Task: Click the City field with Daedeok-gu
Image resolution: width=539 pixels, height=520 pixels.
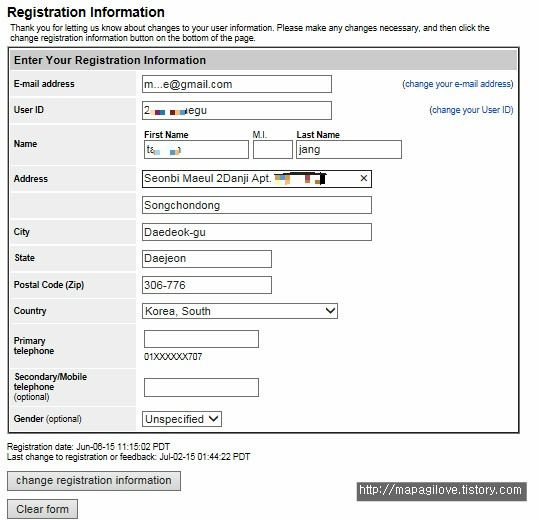Action: (257, 232)
